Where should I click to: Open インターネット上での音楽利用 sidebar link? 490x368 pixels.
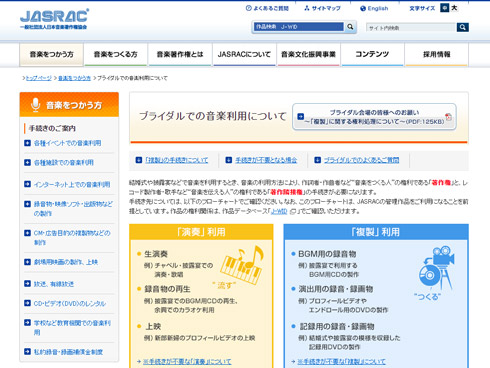72,184
